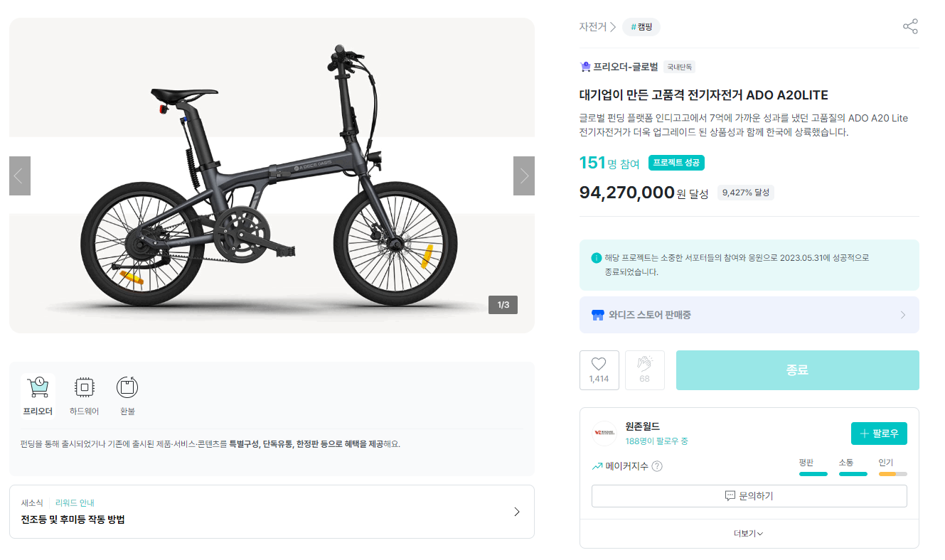Open the 메이커지수 help question mark
Viewport: 945px width, 560px height.
(657, 467)
